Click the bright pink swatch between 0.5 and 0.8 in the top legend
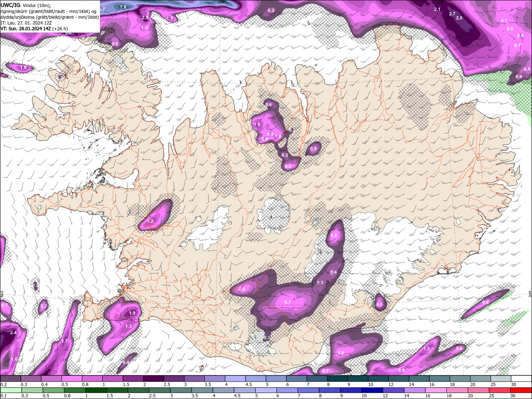This screenshot has height=399, width=532. coord(72,379)
